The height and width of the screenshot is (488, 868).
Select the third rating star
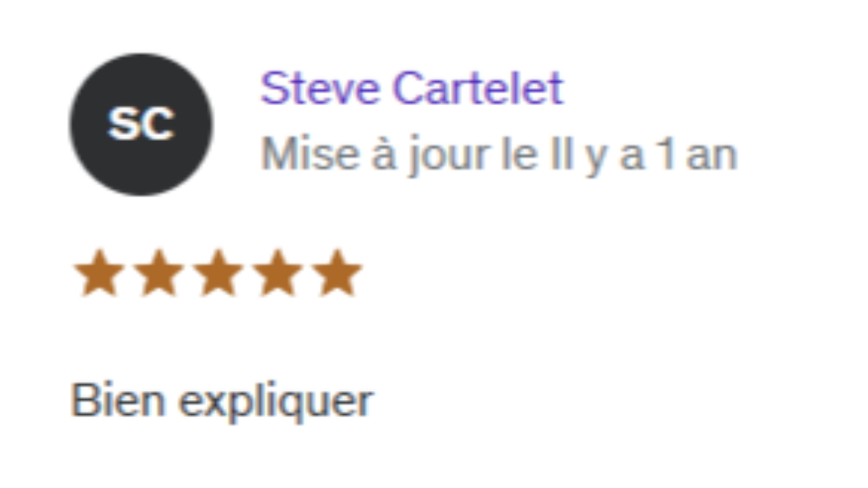(218, 273)
